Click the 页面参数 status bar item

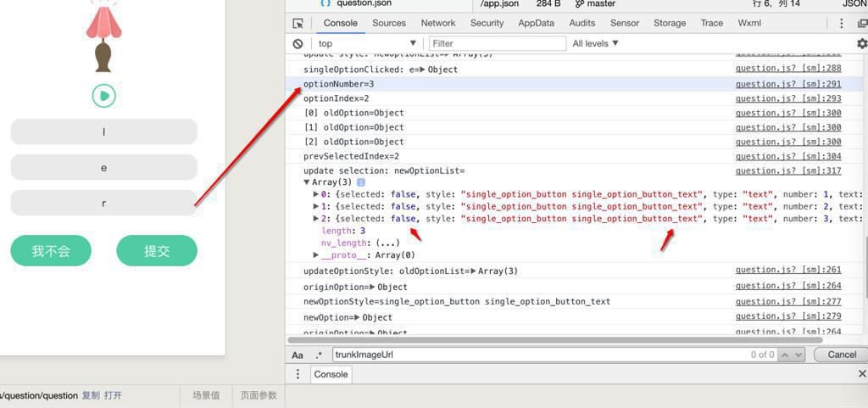[259, 395]
